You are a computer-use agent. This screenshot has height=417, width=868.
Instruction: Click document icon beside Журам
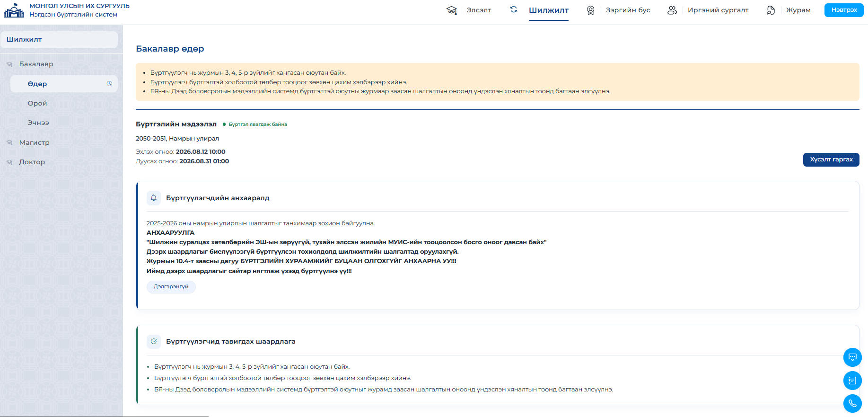pyautogui.click(x=771, y=10)
